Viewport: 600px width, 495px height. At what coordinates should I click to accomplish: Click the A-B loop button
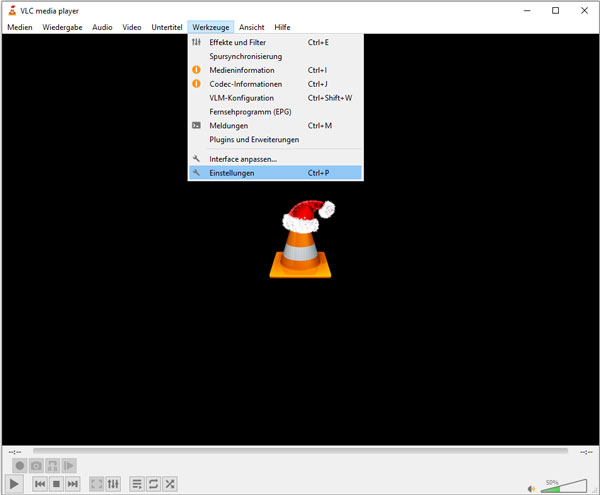coord(52,466)
